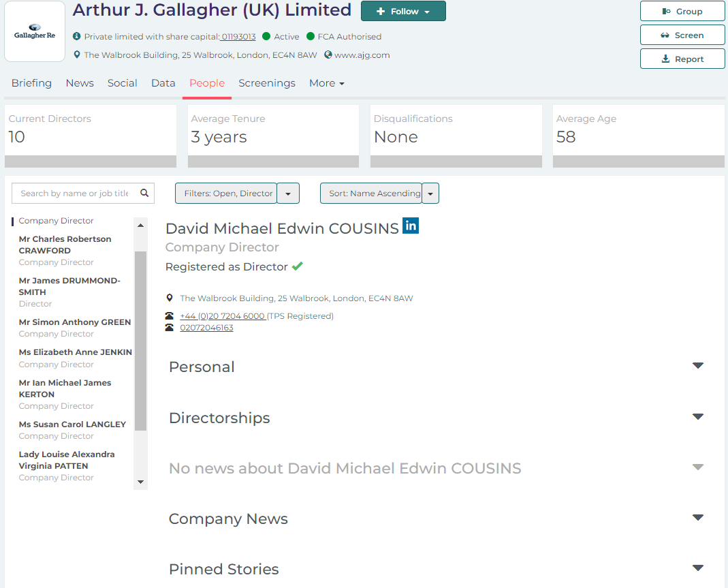Visit the www.ajg.com website link
The width and height of the screenshot is (728, 588).
pos(362,55)
